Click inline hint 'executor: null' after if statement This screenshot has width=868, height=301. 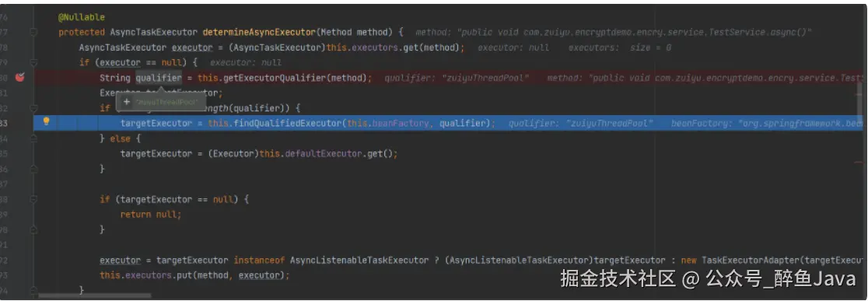(246, 62)
